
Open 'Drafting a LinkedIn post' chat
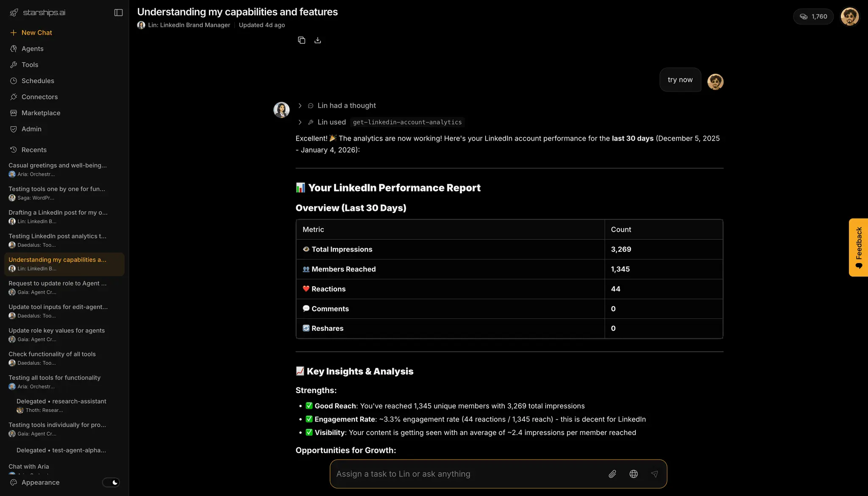pos(64,216)
